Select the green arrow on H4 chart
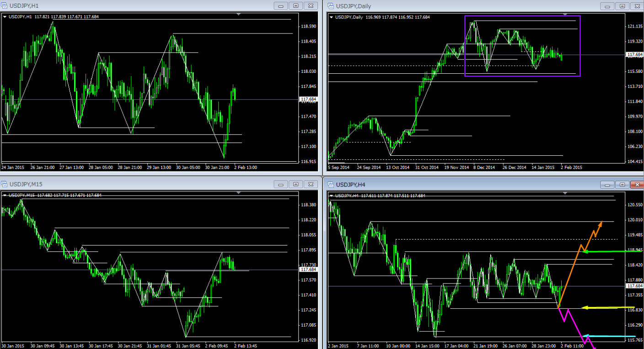The width and height of the screenshot is (644, 349). pyautogui.click(x=613, y=251)
